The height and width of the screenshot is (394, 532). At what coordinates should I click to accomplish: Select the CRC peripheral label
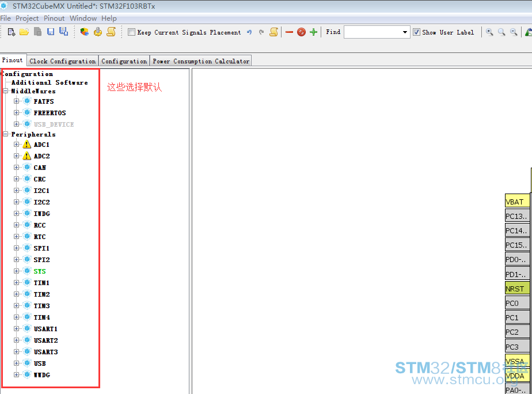(x=40, y=179)
